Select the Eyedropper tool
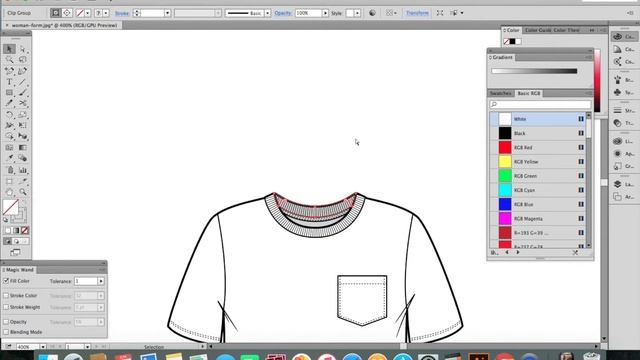 9,158
